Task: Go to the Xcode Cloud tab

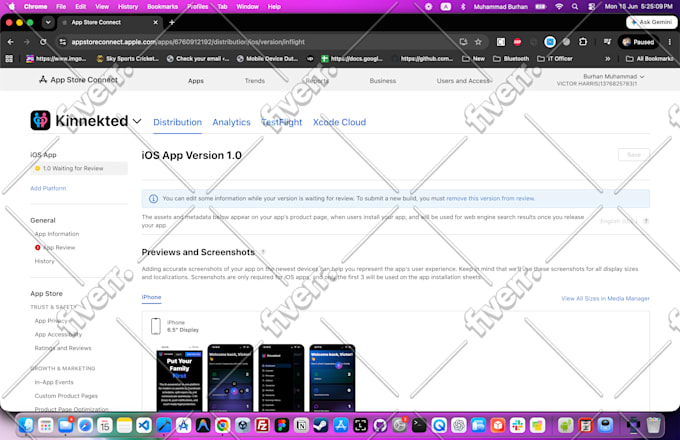Action: [x=339, y=122]
